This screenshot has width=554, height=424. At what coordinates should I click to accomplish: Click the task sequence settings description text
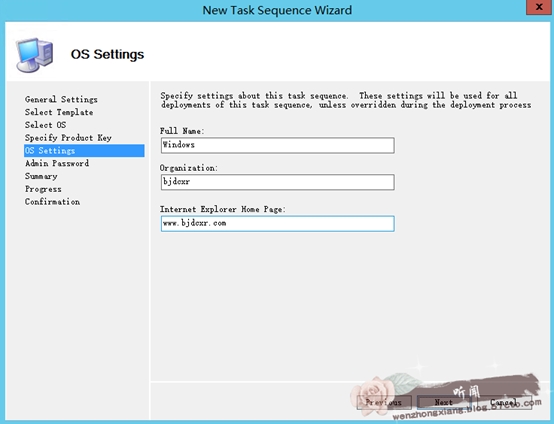coord(346,100)
